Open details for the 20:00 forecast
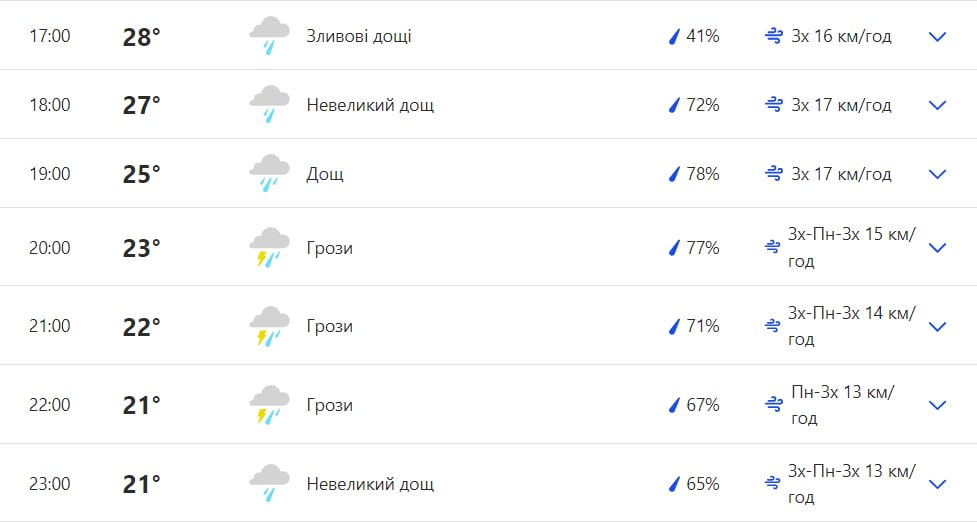The height and width of the screenshot is (522, 977). [x=937, y=248]
